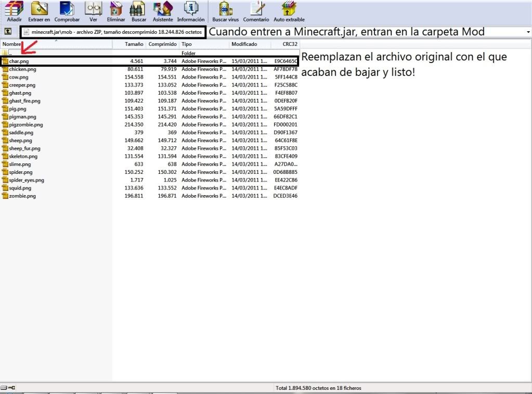
Task: Click size value 214.350 of pigzombie.png
Action: [x=134, y=124]
